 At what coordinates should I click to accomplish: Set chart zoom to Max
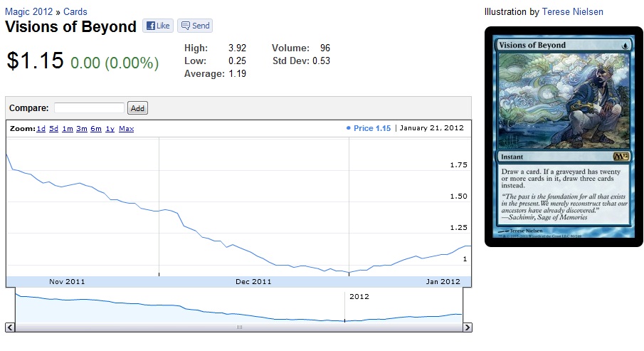(126, 129)
